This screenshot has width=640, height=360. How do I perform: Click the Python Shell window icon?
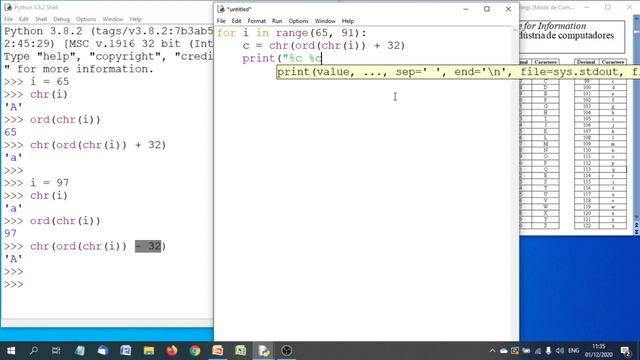pyautogui.click(x=8, y=7)
